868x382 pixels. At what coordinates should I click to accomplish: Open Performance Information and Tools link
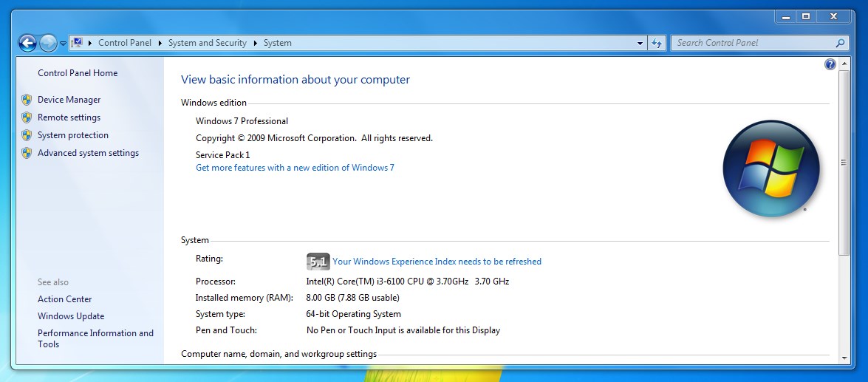[x=95, y=338]
